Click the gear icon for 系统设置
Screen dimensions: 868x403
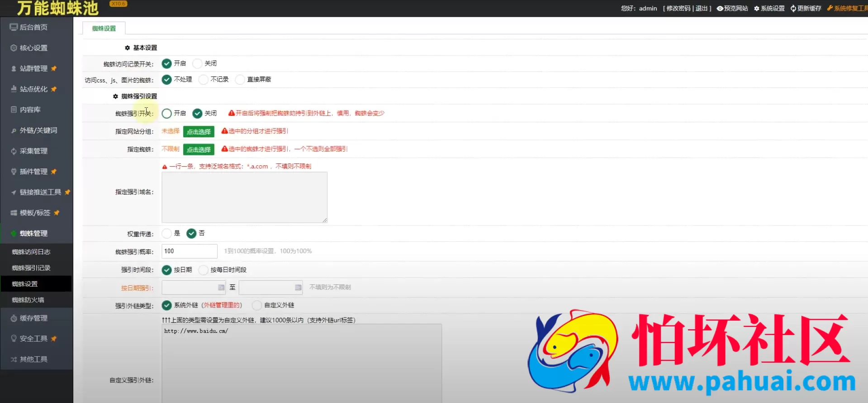click(x=757, y=9)
